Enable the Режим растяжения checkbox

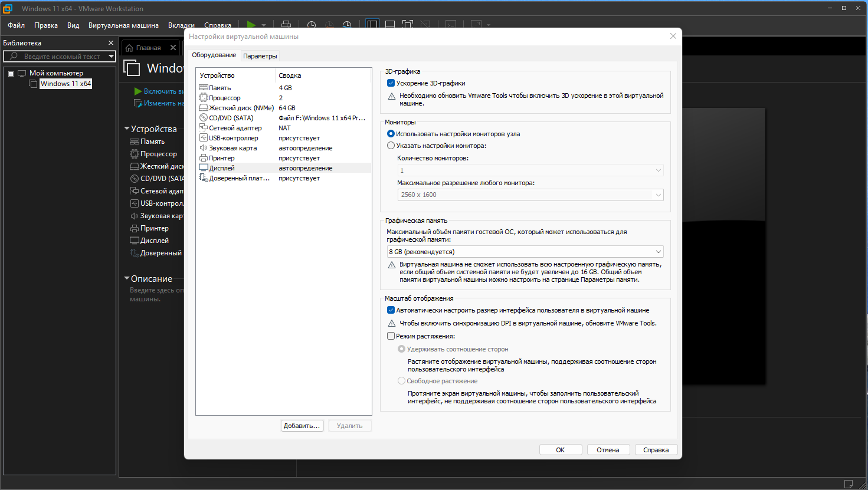391,336
